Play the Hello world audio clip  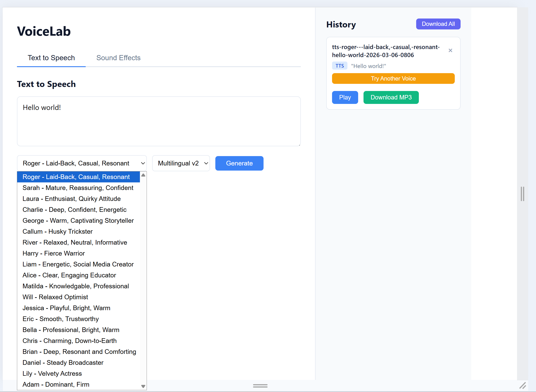click(345, 97)
